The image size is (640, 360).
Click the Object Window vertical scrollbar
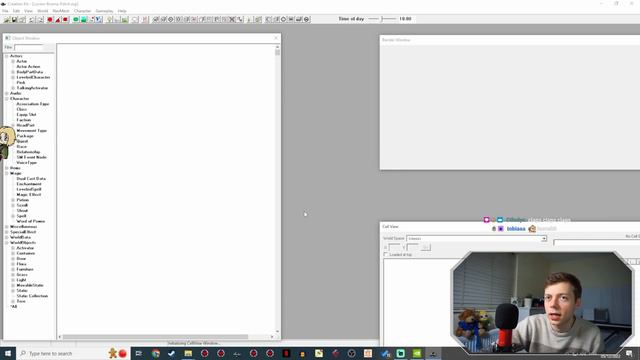pos(278,189)
